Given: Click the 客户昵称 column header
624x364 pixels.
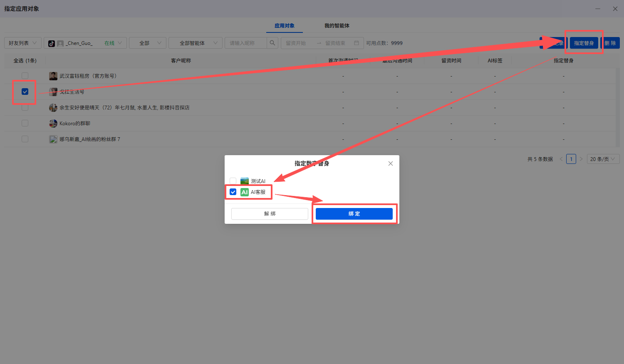Looking at the screenshot, I should (181, 61).
